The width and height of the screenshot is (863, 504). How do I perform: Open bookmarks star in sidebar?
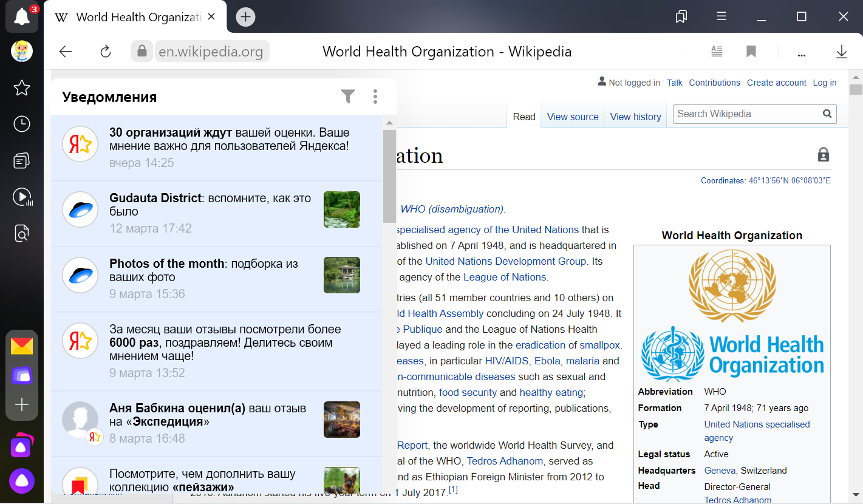22,88
